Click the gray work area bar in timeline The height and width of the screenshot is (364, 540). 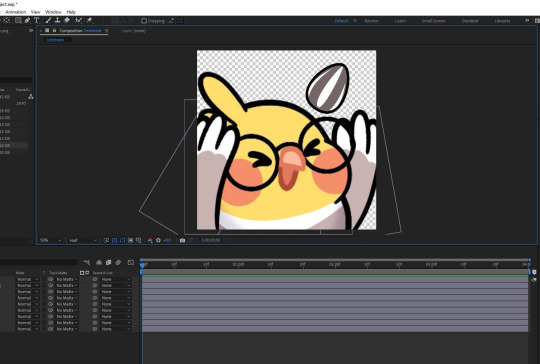tap(336, 272)
